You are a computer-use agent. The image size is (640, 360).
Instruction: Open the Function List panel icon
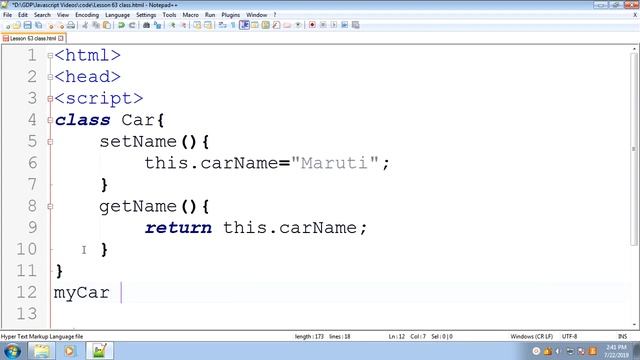tap(276, 25)
